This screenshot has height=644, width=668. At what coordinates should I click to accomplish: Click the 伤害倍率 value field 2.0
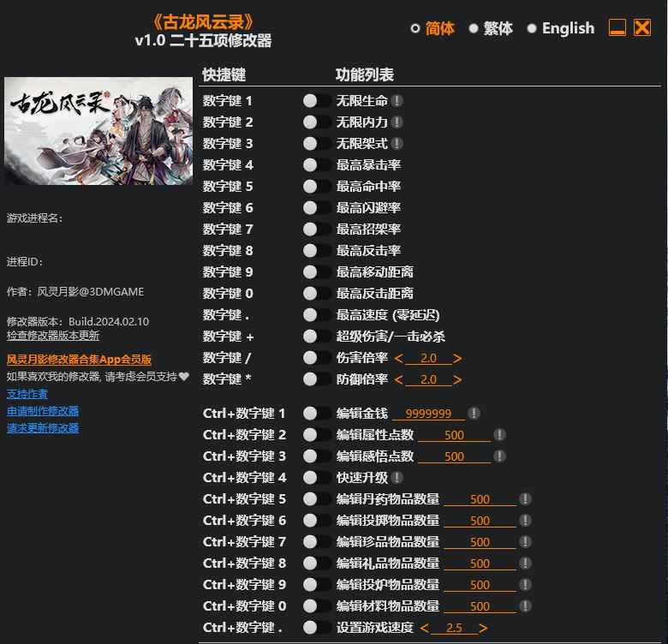click(x=428, y=358)
